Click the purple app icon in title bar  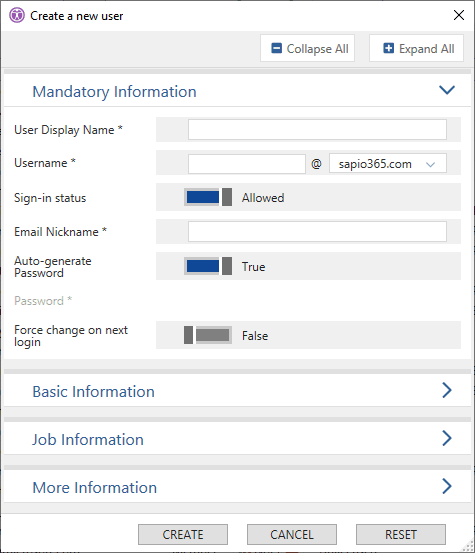pos(17,16)
